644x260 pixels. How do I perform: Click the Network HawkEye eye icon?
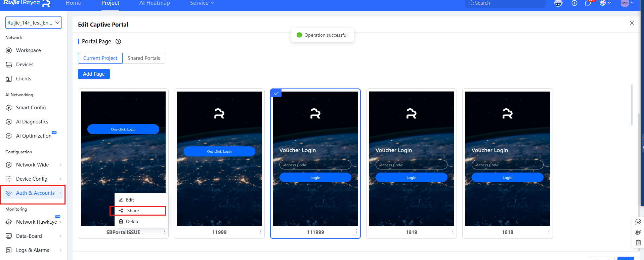[x=9, y=222]
